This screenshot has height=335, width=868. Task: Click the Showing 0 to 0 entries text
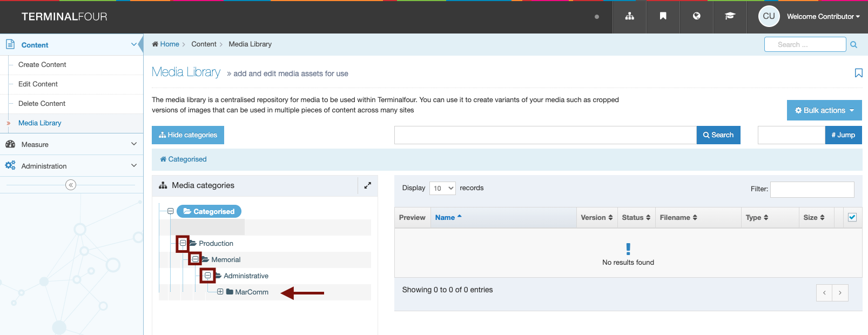(447, 290)
